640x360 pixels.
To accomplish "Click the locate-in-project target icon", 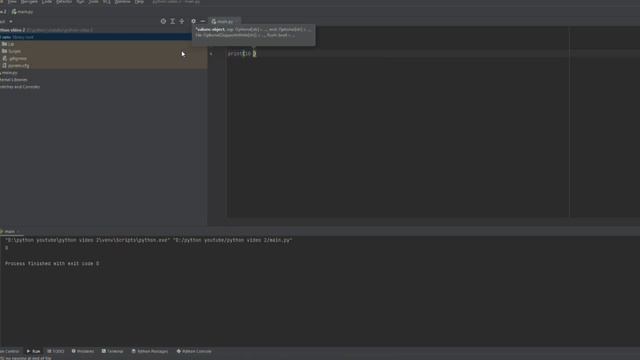I will pos(163,21).
